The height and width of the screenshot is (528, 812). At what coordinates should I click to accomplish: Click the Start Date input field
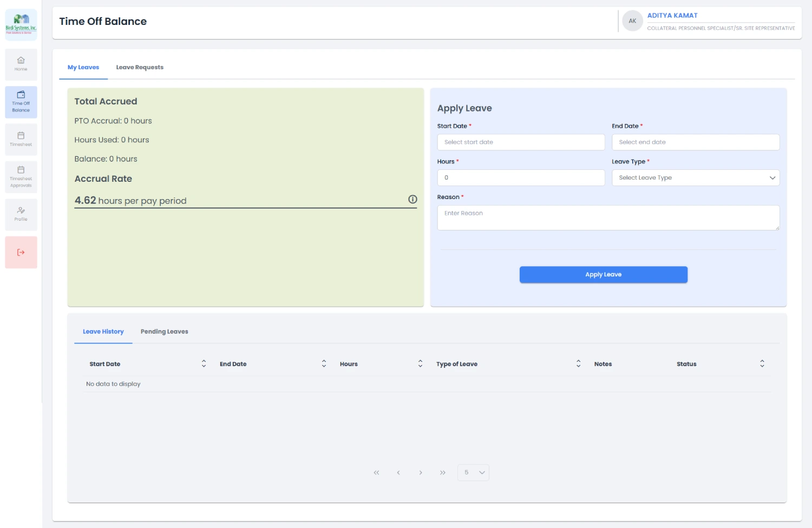coord(521,142)
